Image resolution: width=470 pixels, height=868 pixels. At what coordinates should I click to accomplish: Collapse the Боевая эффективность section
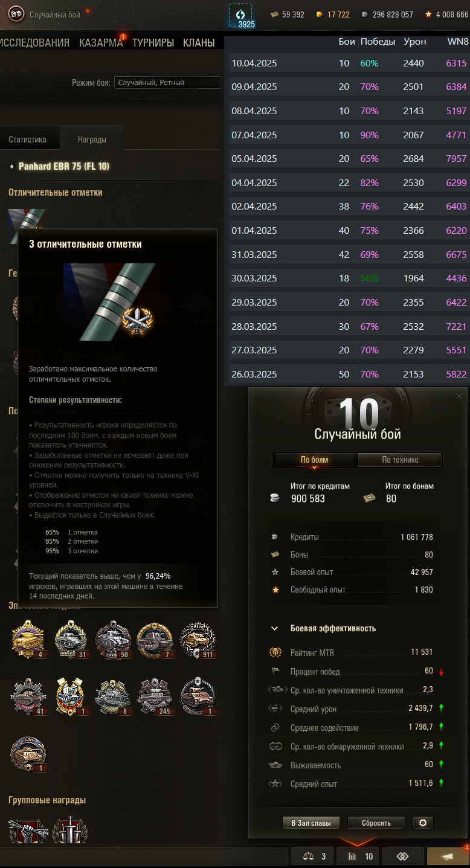(275, 628)
